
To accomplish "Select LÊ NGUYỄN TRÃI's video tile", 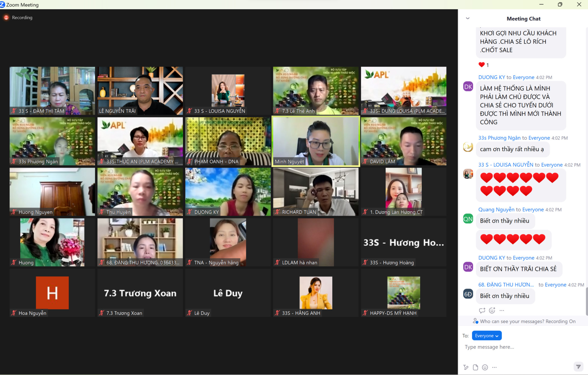I will pyautogui.click(x=140, y=91).
